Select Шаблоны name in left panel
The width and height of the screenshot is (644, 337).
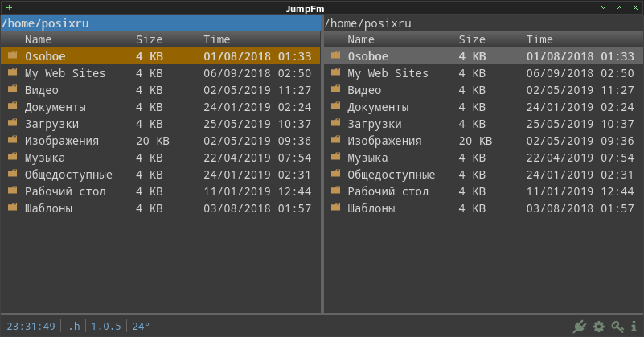pos(48,208)
